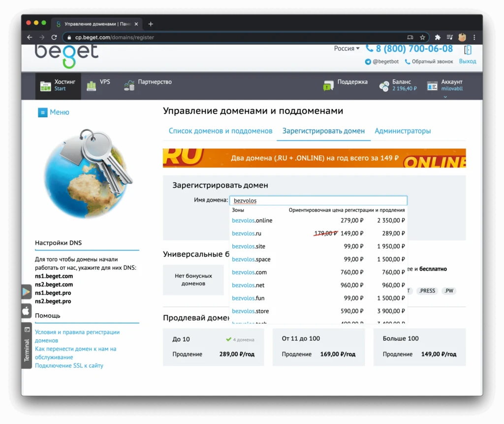
Task: Focus the Имя домена input field
Action: point(318,200)
